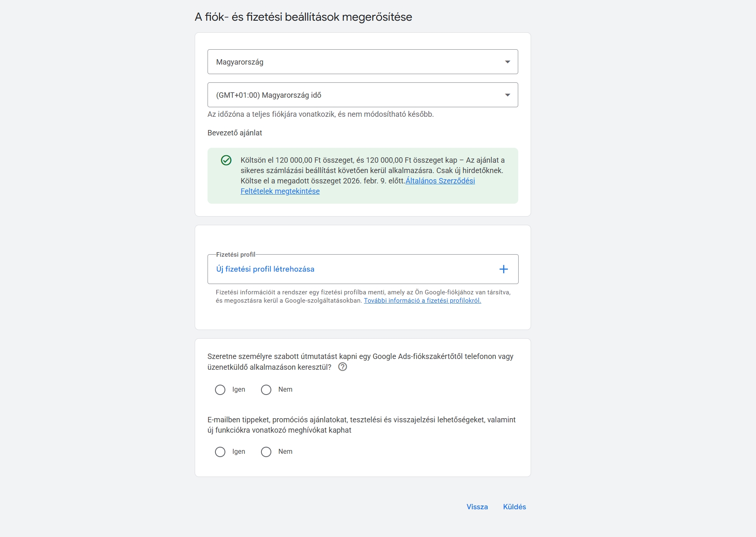The width and height of the screenshot is (756, 537).
Task: Click the green checkmark offer icon
Action: [226, 160]
